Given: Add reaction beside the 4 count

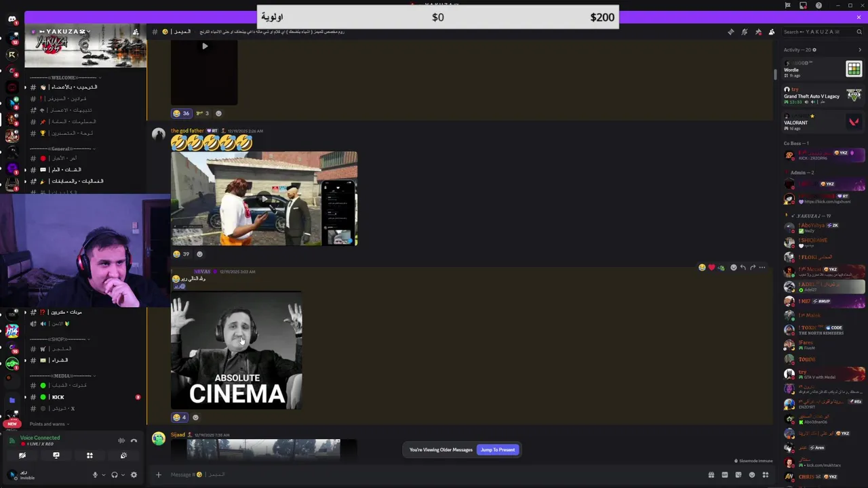Looking at the screenshot, I should (196, 418).
